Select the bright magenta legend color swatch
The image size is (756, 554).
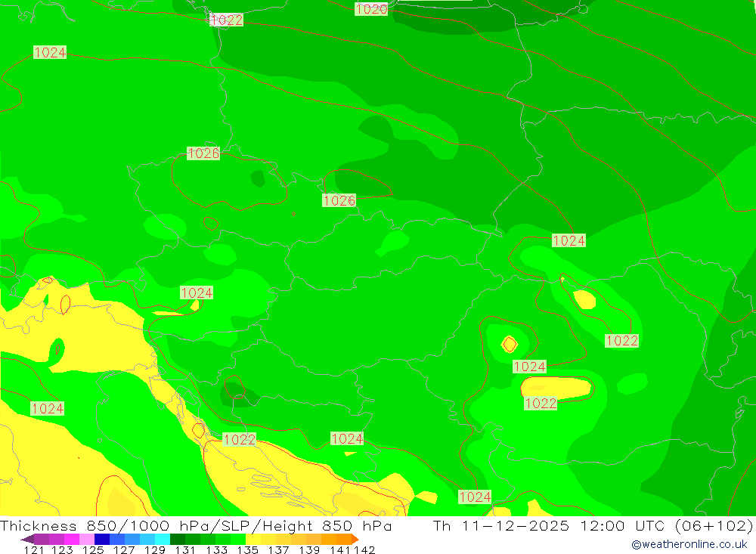[71, 539]
